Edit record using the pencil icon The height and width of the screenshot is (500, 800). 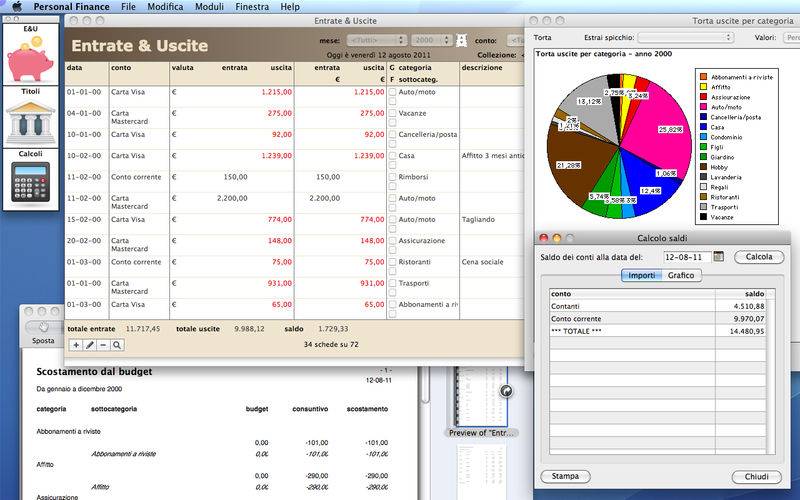click(x=90, y=345)
